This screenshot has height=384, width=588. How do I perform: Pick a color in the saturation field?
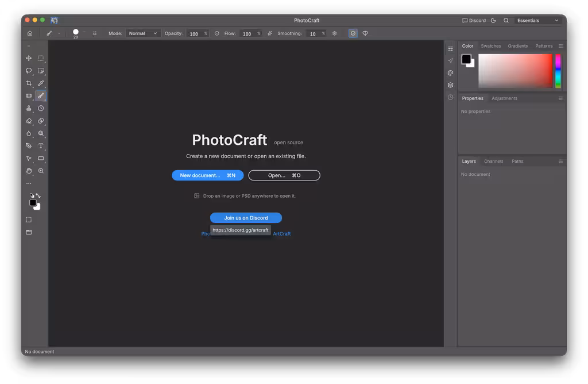click(515, 71)
